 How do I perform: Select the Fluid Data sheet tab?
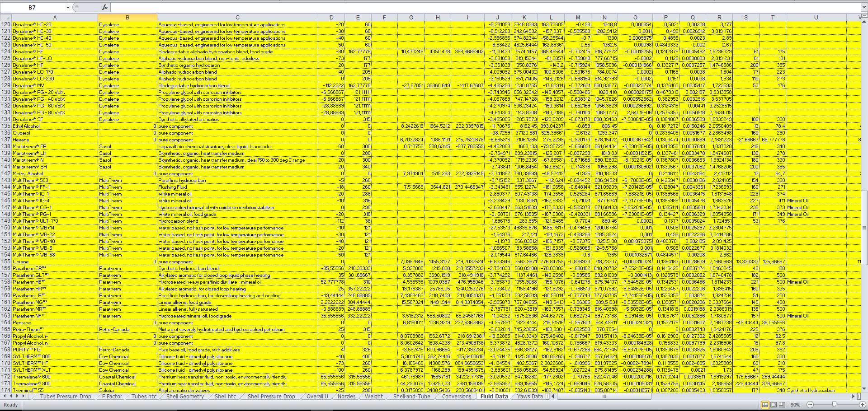pyautogui.click(x=494, y=397)
